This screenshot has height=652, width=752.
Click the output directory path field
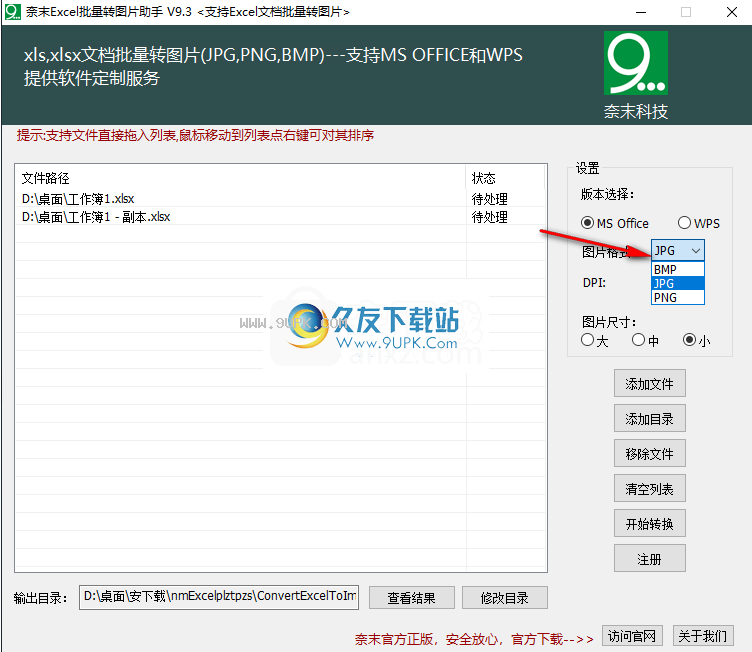point(219,597)
